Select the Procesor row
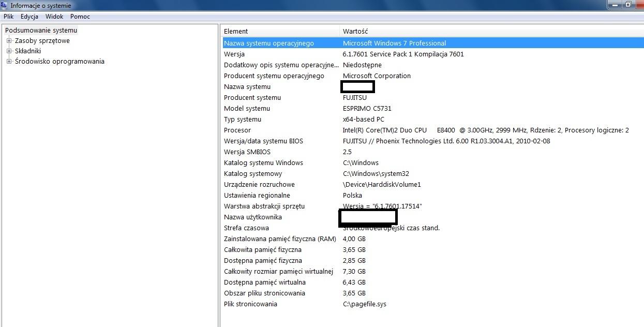This screenshot has height=327, width=644. [x=237, y=130]
